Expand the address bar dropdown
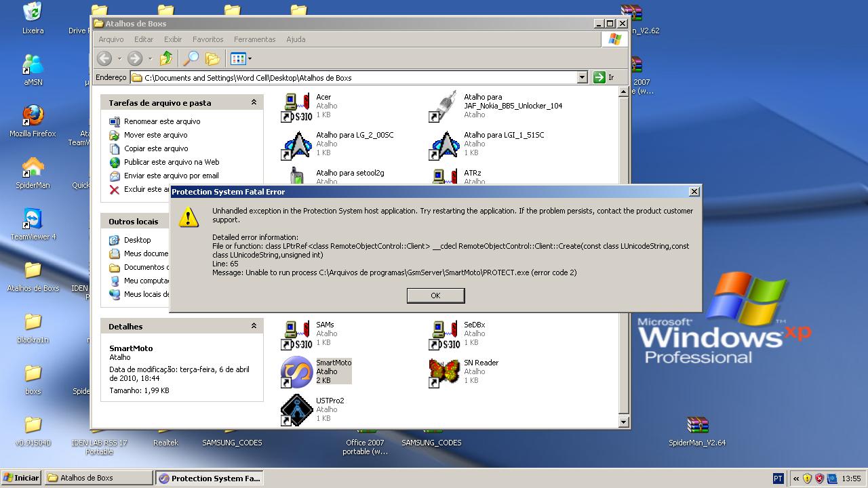Image resolution: width=868 pixels, height=488 pixels. 582,77
